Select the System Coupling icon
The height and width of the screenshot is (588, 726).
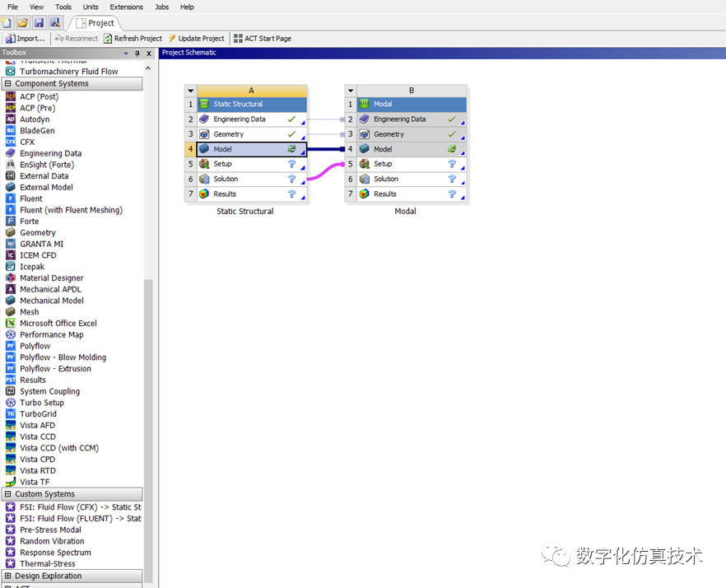(x=10, y=391)
